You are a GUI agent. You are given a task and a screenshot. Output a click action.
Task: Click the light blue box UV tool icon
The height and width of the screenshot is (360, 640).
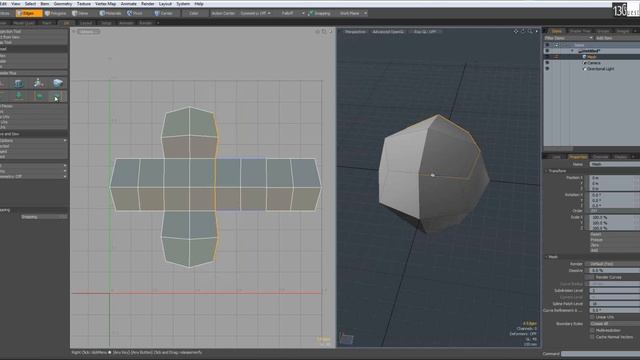tap(58, 83)
